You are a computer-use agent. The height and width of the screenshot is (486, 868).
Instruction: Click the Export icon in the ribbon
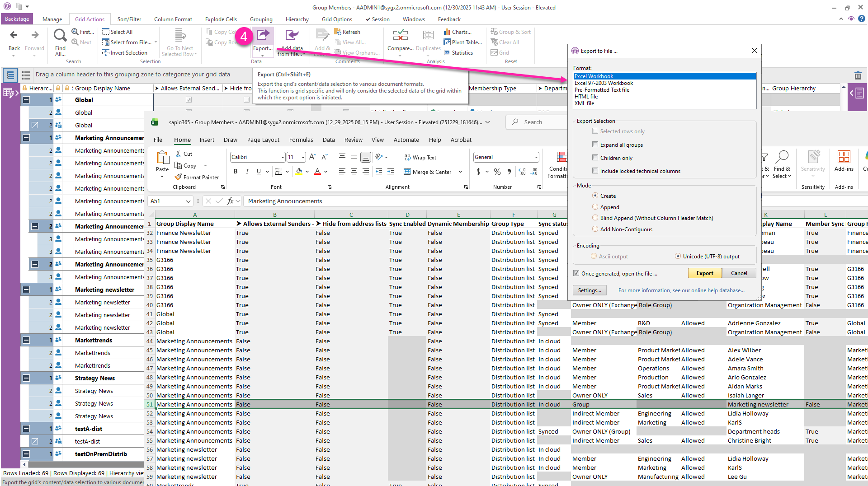coord(263,35)
